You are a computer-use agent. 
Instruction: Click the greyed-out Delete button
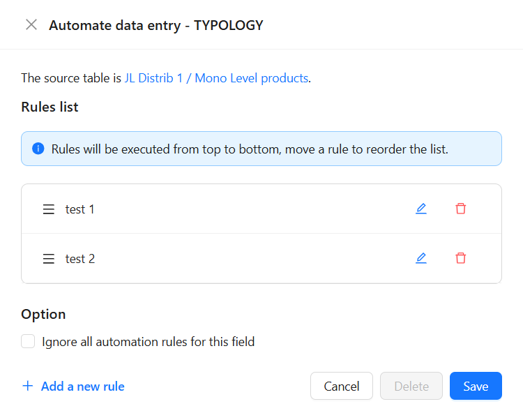(x=411, y=386)
